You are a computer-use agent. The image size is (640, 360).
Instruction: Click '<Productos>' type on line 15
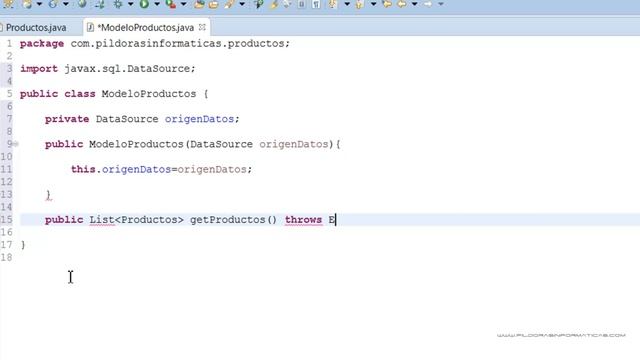pyautogui.click(x=149, y=220)
